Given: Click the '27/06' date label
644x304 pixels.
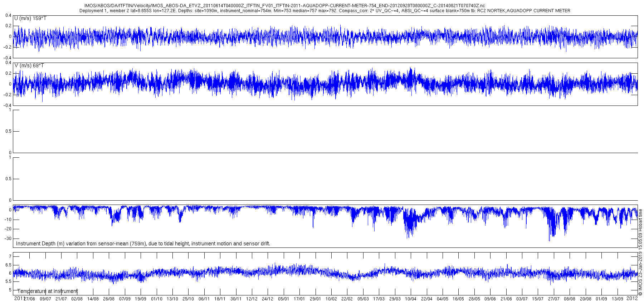Looking at the screenshot, I should [x=29, y=299].
